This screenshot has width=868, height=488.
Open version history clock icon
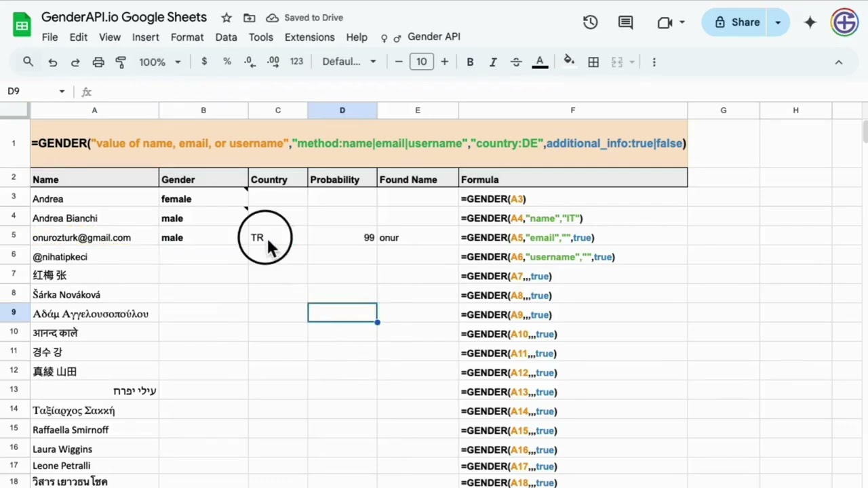pos(591,22)
